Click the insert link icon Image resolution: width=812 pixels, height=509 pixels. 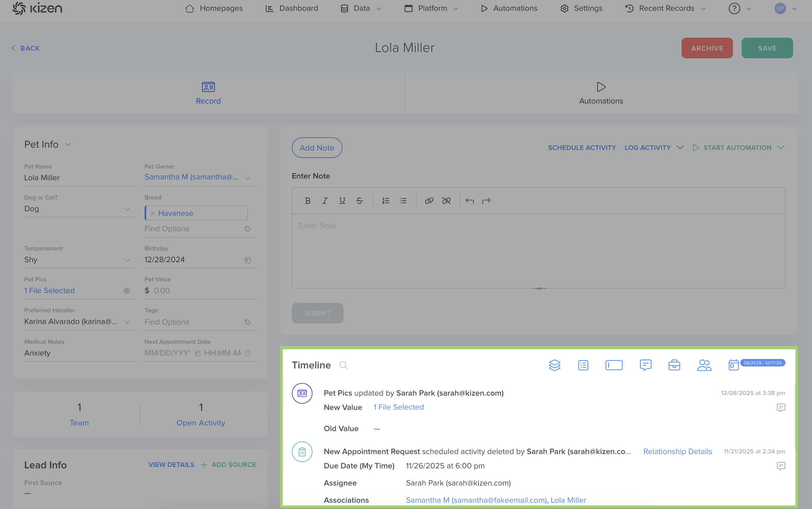[429, 201]
